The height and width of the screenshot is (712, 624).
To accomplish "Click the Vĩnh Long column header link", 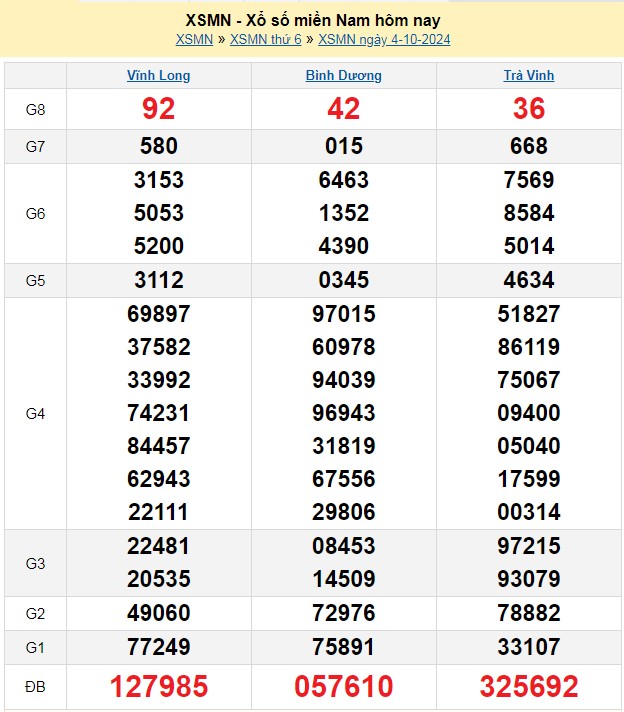I will point(158,76).
